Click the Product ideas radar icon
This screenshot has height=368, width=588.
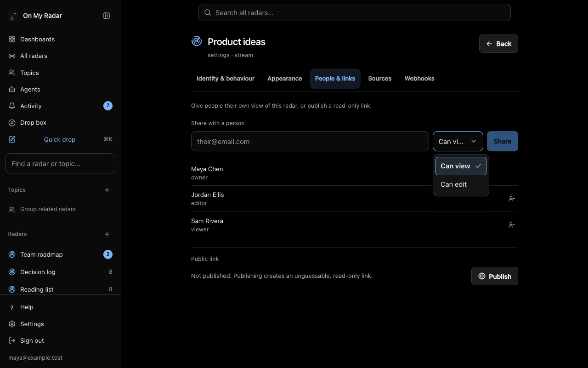point(197,41)
